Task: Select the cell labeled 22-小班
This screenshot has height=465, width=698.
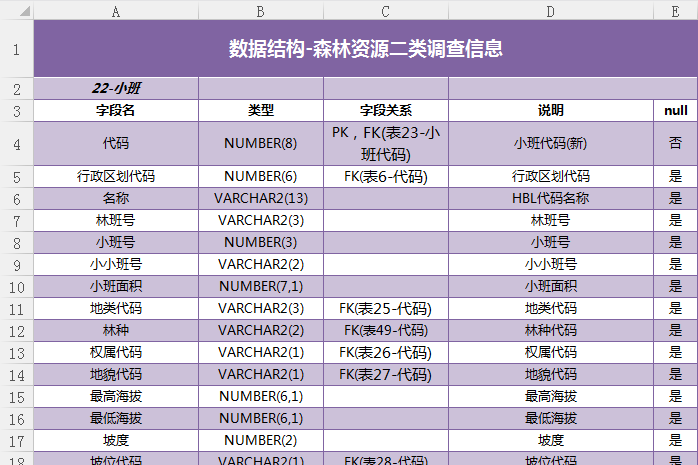Action: (116, 88)
